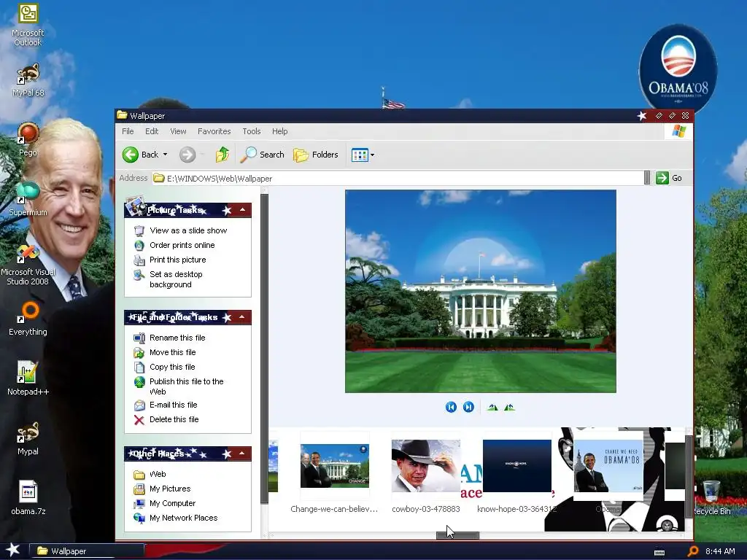Show the next image in filmstrip
Image resolution: width=747 pixels, height=560 pixels.
point(468,407)
